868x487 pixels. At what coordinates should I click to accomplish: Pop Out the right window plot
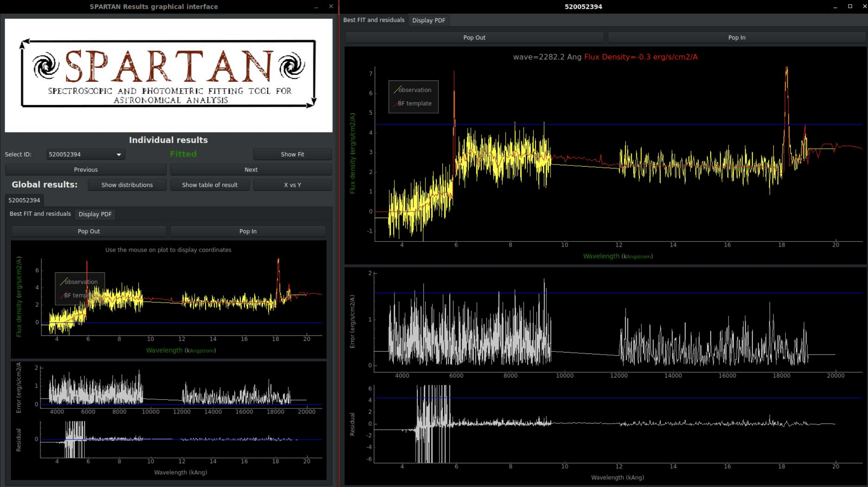click(474, 37)
